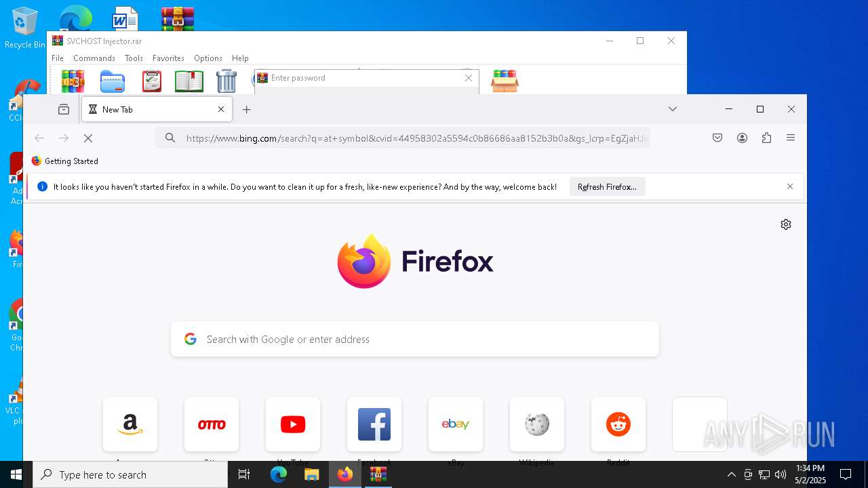Open the Options menu in WinRAR
Viewport: 868px width, 488px height.
pos(208,58)
